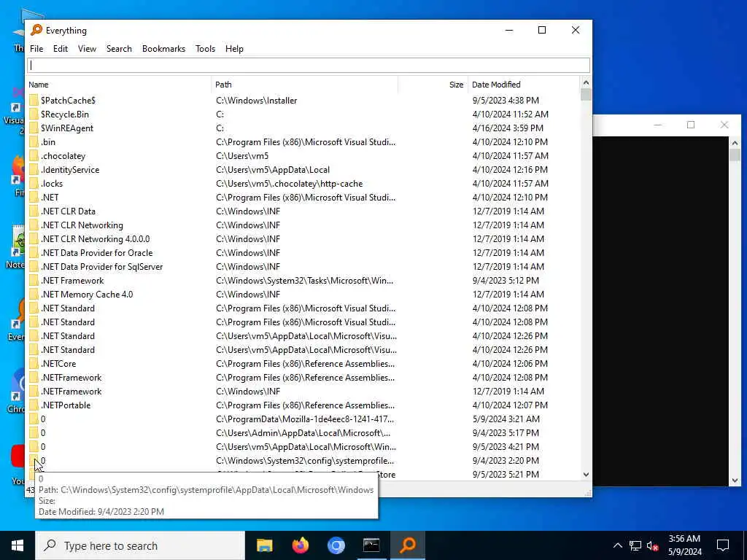This screenshot has height=560, width=747.
Task: Click date 9/5/2023 4:38 PM
Action: 506,101
